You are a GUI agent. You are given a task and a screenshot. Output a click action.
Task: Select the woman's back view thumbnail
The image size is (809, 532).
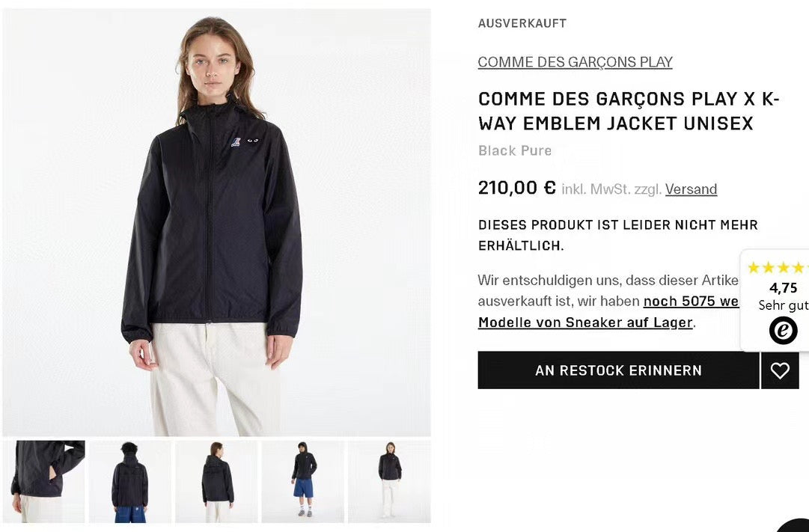(217, 481)
